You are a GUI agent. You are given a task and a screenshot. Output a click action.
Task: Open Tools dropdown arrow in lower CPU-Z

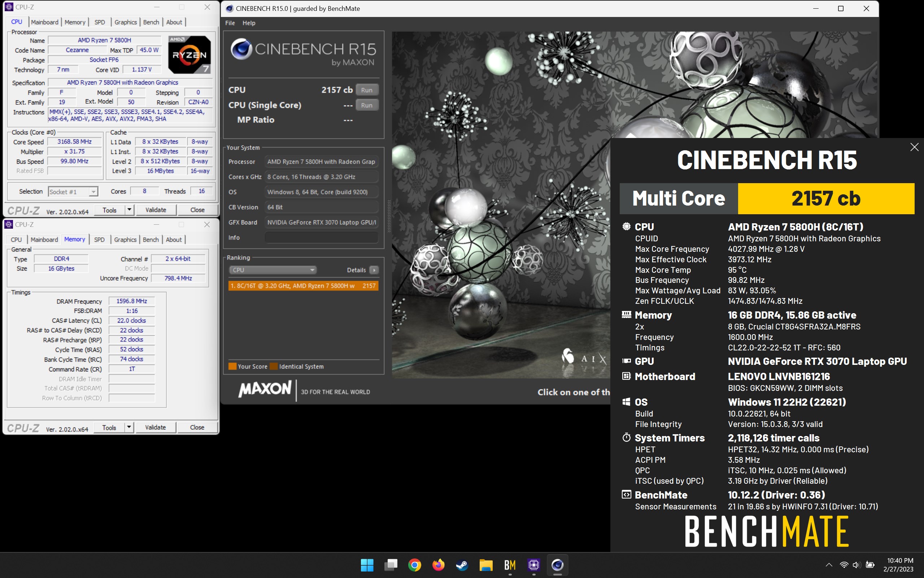129,427
